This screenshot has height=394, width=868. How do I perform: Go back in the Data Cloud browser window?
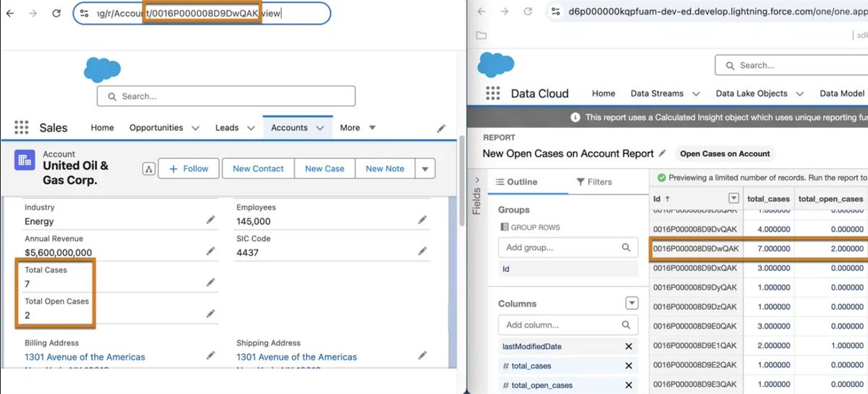[481, 12]
